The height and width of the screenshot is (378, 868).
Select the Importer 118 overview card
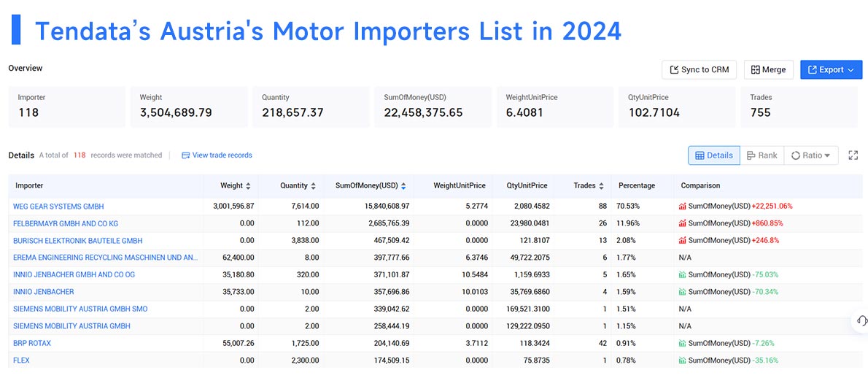pyautogui.click(x=66, y=107)
